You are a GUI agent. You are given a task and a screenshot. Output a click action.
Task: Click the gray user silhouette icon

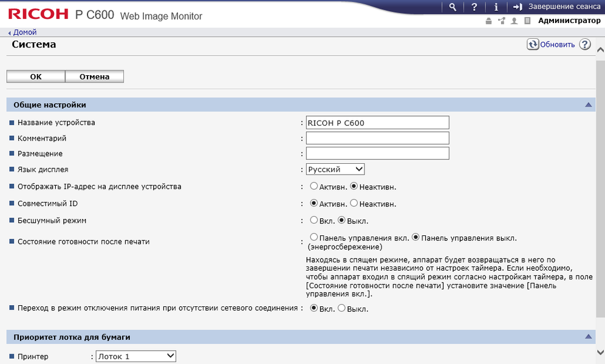[514, 21]
